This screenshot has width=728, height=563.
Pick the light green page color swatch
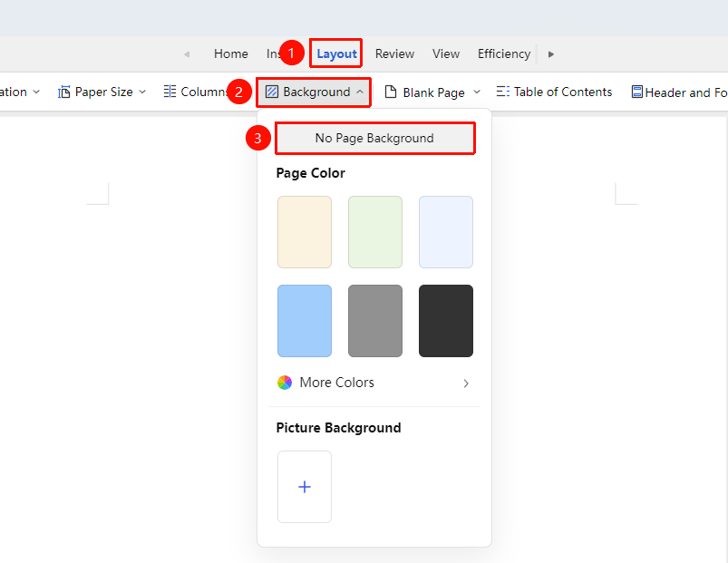(375, 232)
